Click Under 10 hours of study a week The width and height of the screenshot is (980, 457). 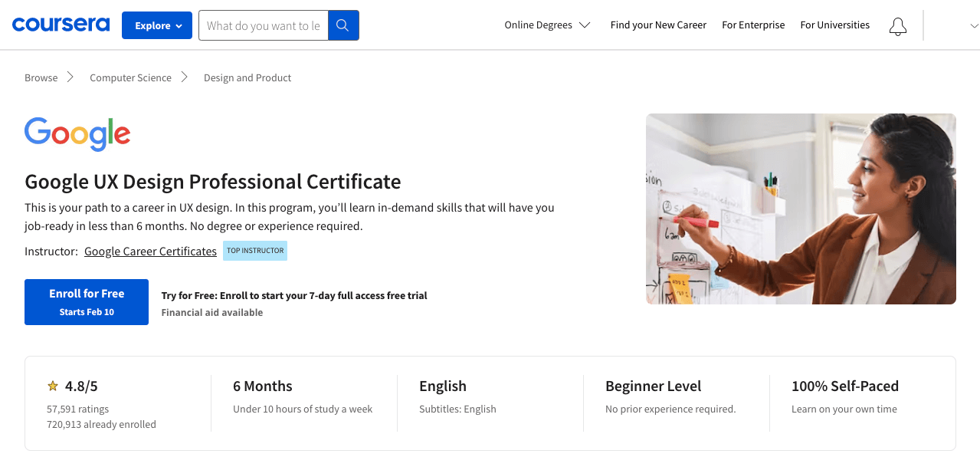303,409
